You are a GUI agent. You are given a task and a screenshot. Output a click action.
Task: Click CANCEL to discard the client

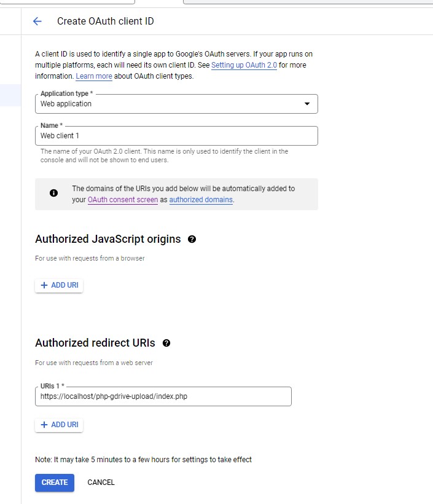click(101, 482)
